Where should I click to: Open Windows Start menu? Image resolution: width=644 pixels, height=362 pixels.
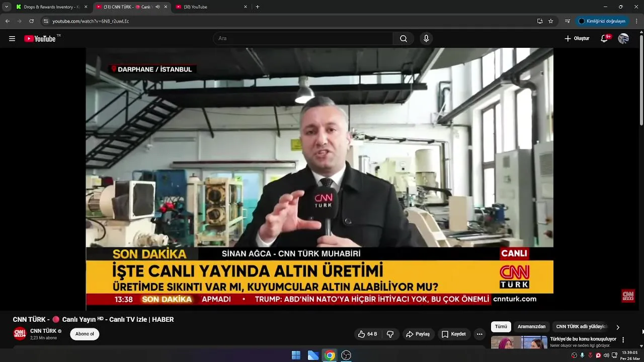(296, 355)
